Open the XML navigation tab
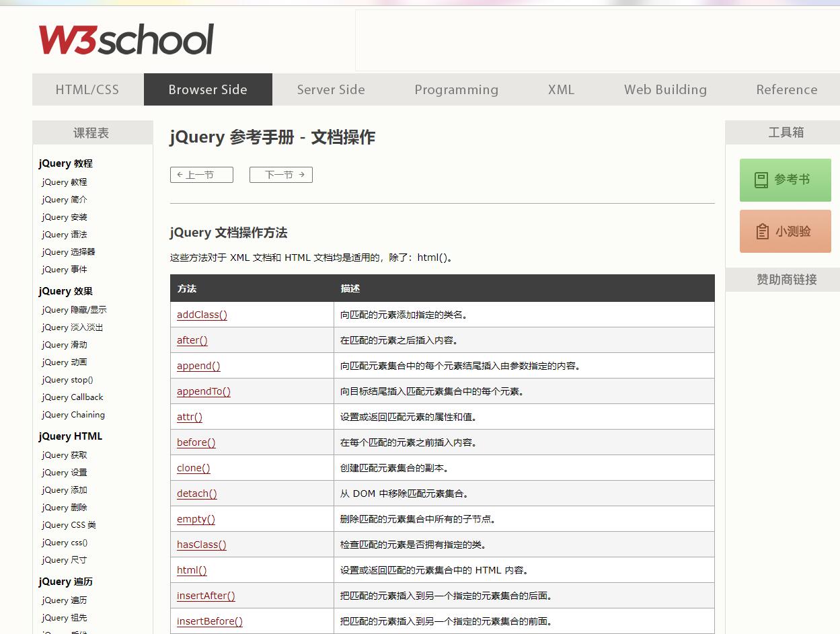840x634 pixels. click(561, 89)
